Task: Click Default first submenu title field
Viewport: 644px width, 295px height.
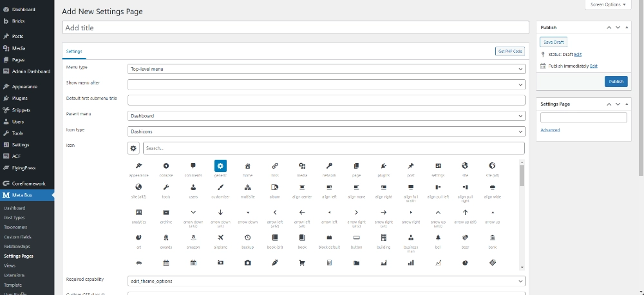Action: tap(326, 100)
